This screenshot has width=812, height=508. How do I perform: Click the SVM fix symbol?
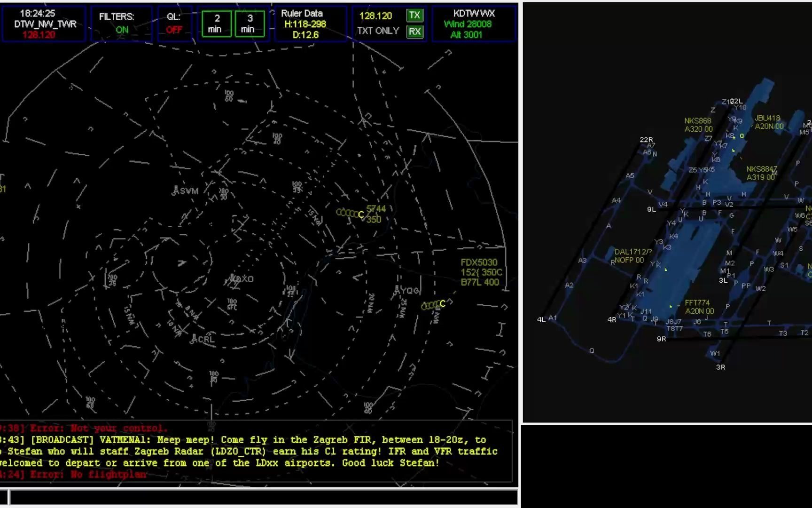176,190
